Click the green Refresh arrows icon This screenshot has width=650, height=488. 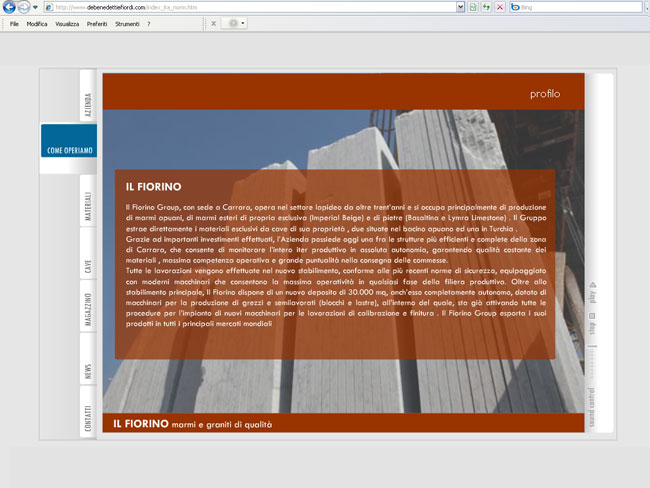pyautogui.click(x=486, y=7)
